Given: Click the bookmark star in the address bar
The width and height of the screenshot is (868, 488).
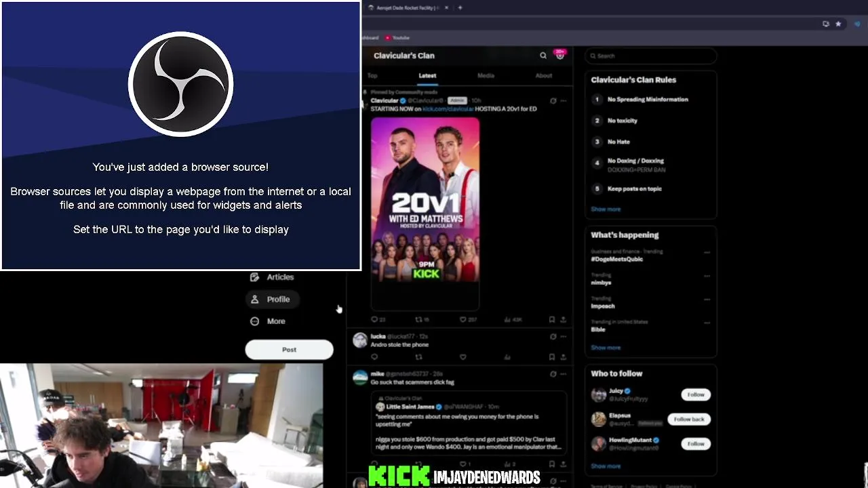Looking at the screenshot, I should [838, 24].
